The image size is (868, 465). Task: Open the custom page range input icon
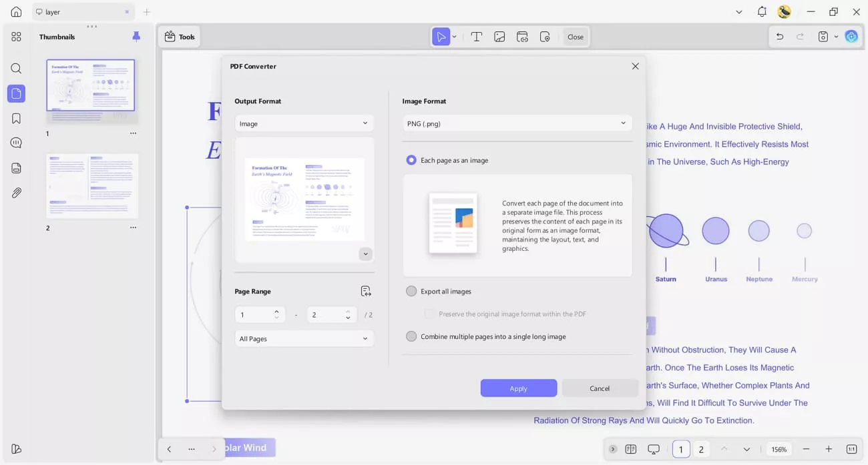click(x=366, y=291)
